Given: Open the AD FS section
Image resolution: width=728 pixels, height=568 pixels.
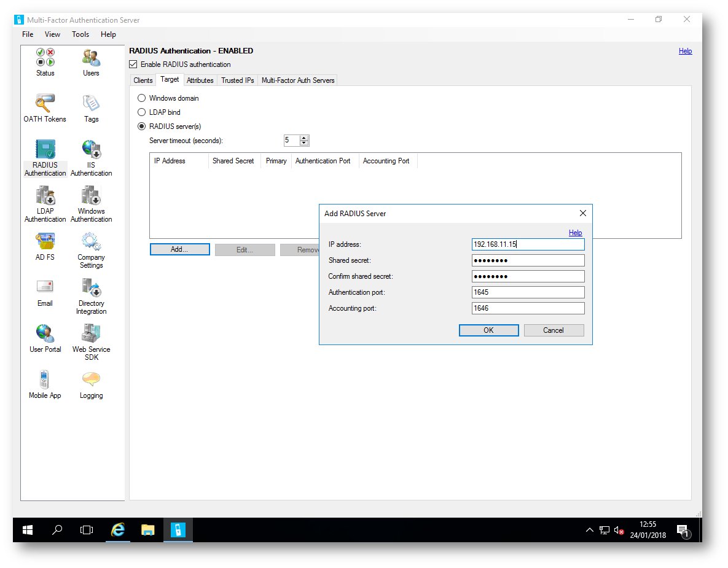Looking at the screenshot, I should 45,246.
